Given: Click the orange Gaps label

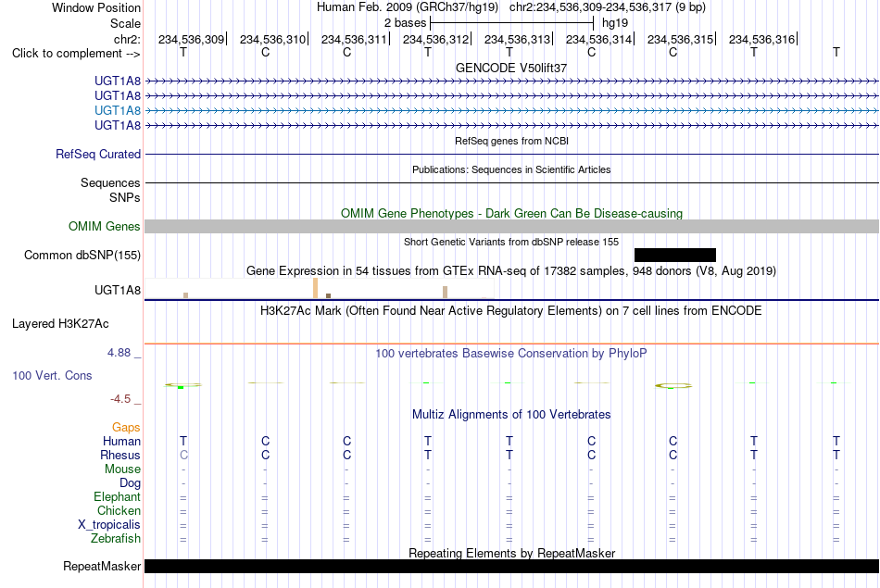Looking at the screenshot, I should (x=126, y=428).
